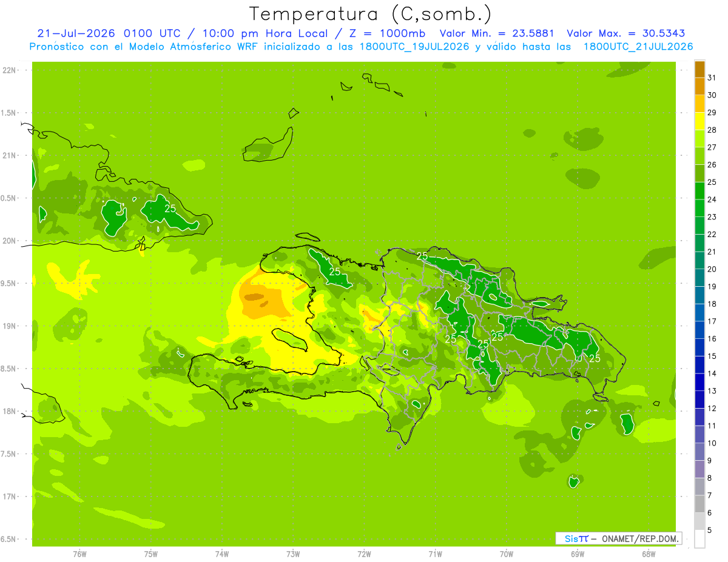The width and height of the screenshot is (728, 562).
Task: Click the '71W' longitude axis label
Action: pyautogui.click(x=435, y=554)
